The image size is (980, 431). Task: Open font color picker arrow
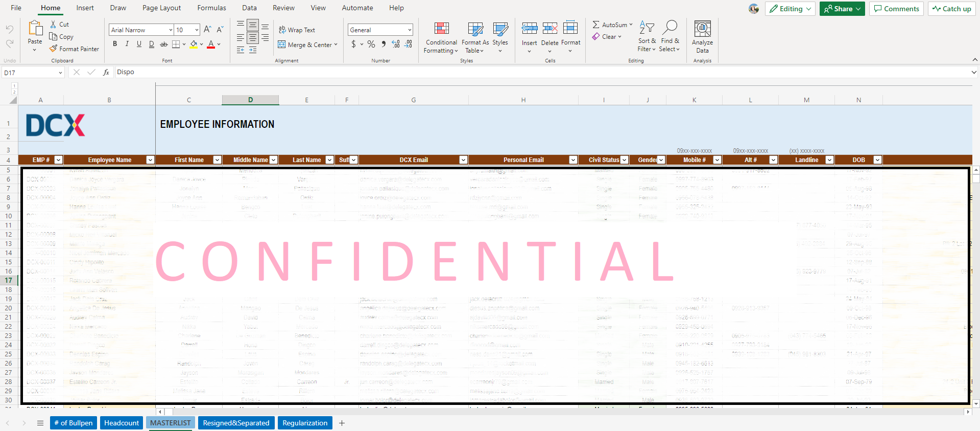219,44
